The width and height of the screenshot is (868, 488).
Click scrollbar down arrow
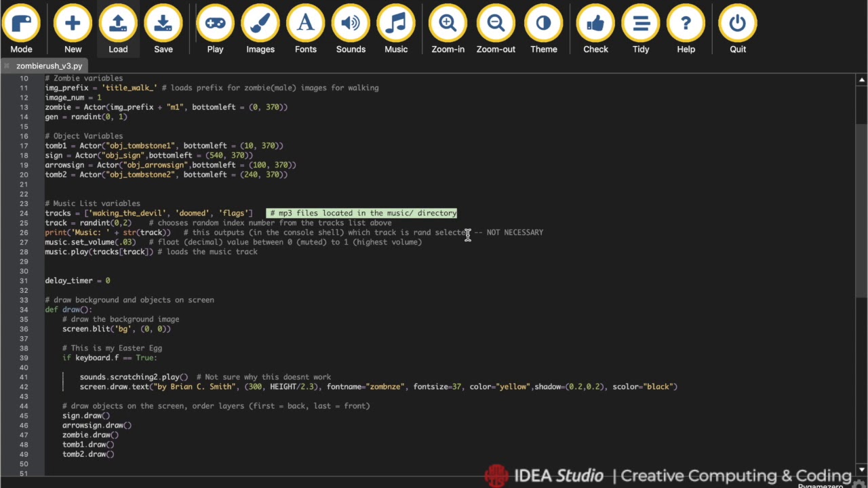862,469
